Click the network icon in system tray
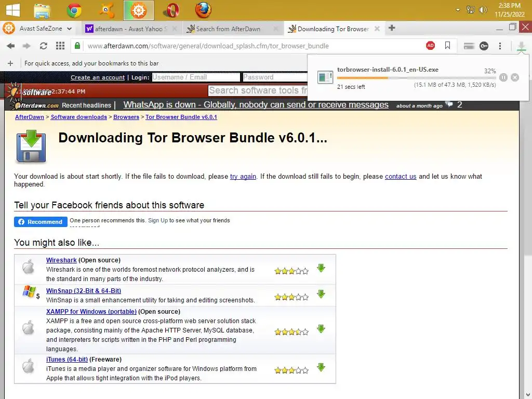Image resolution: width=532 pixels, height=399 pixels. [471, 10]
